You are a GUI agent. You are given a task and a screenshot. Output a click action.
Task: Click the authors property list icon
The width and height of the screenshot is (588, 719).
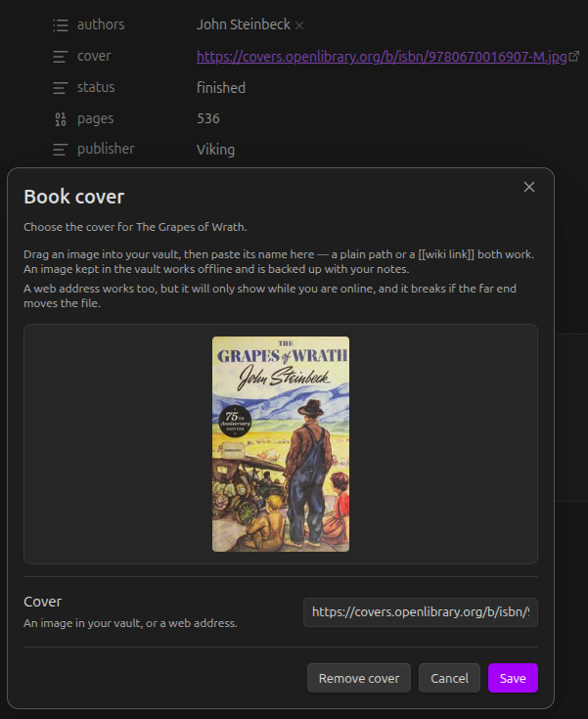pyautogui.click(x=61, y=24)
